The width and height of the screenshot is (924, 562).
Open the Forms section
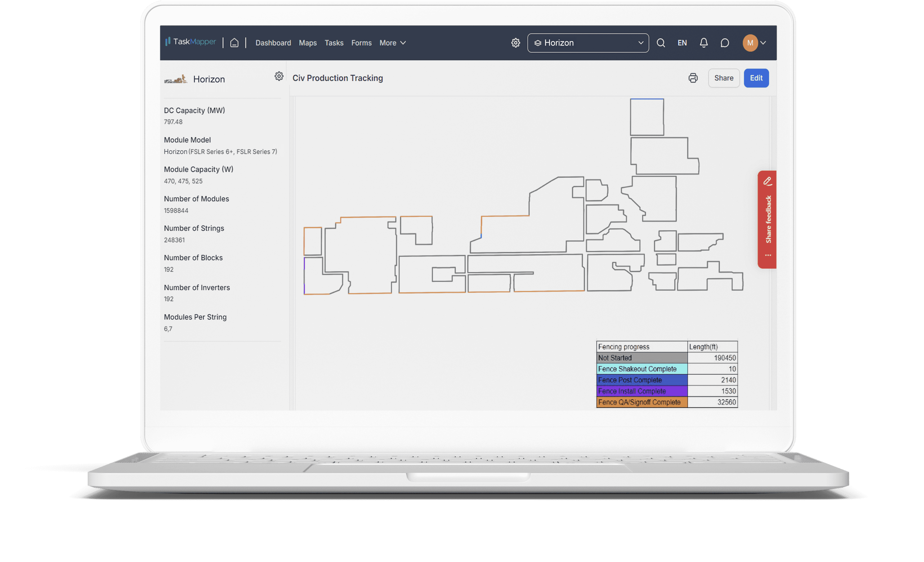point(361,43)
